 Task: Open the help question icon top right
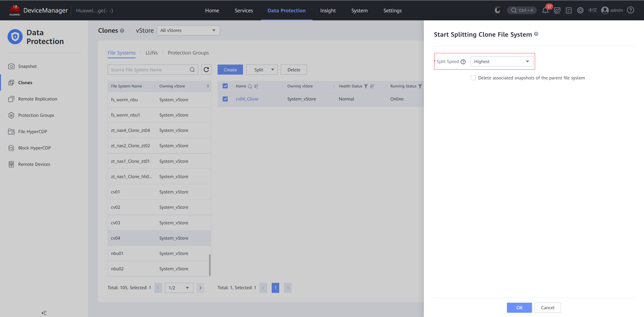point(630,10)
